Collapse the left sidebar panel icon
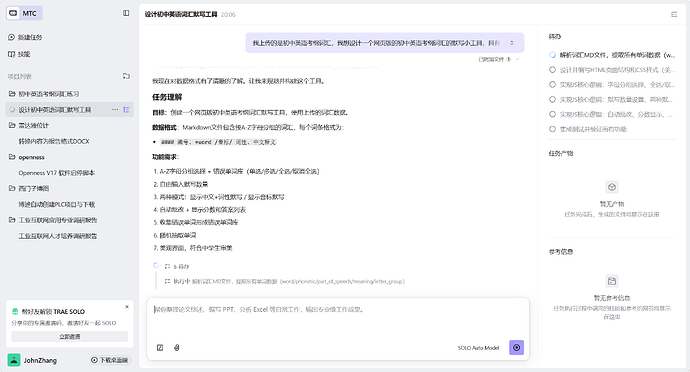 [x=126, y=13]
